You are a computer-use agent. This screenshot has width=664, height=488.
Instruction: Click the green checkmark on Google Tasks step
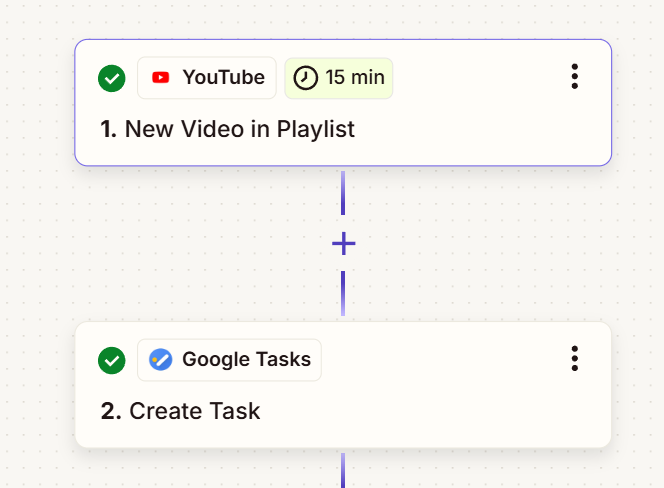(112, 360)
